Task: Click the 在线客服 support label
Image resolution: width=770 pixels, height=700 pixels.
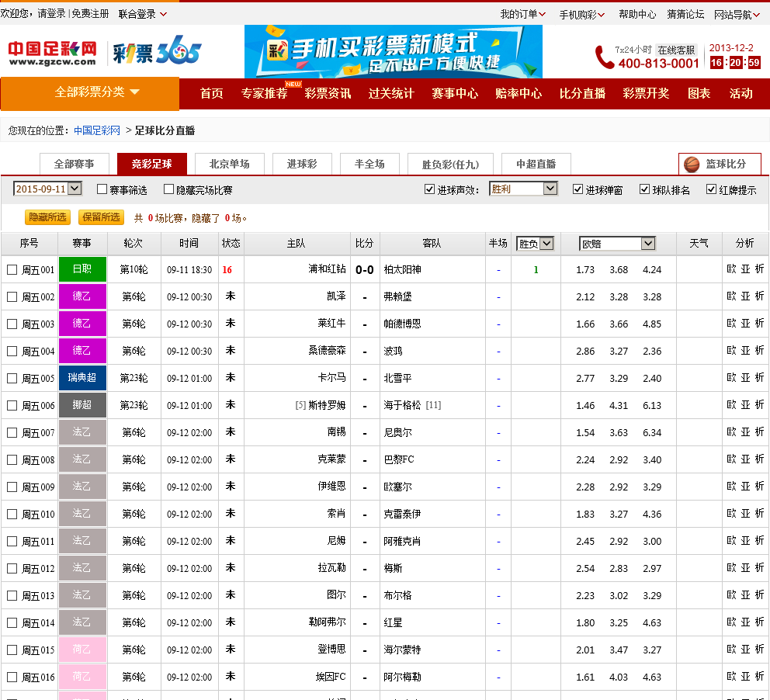Action: point(676,50)
